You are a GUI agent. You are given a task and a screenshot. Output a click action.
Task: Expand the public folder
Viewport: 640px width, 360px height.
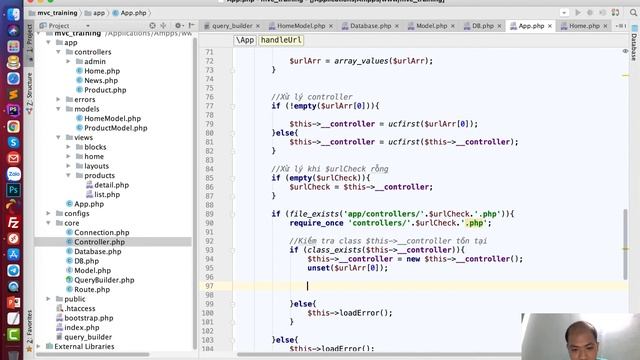(49, 299)
